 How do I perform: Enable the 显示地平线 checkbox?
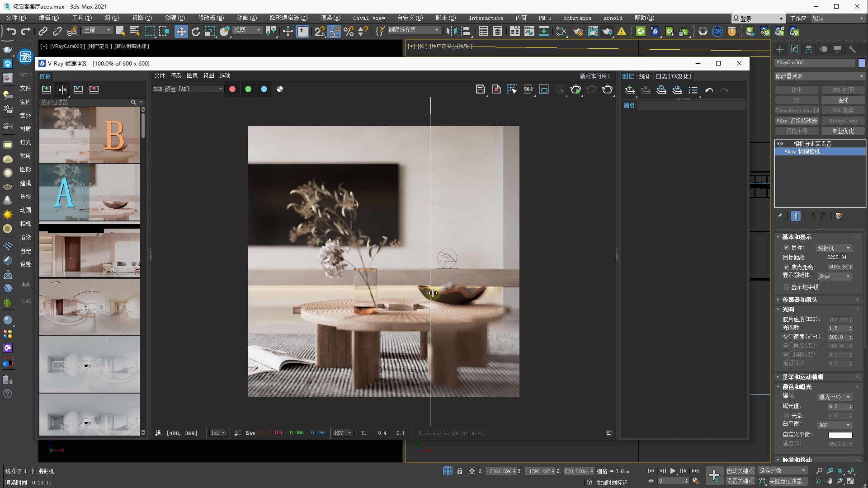coord(787,287)
